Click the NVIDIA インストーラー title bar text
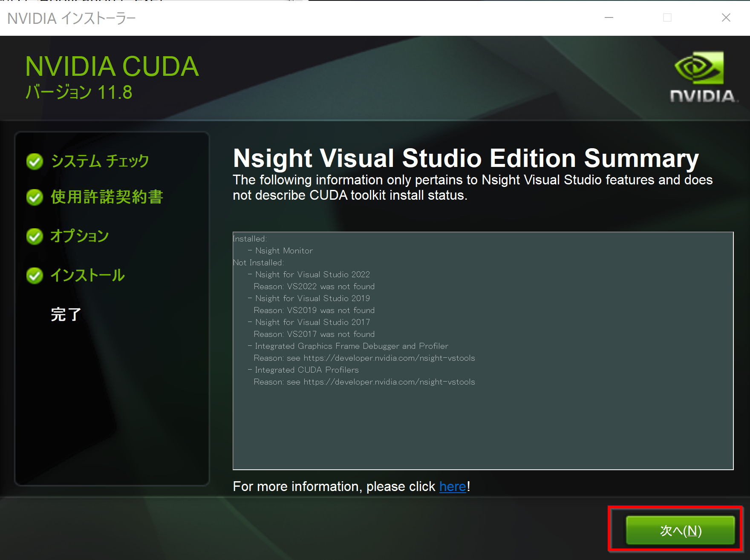The height and width of the screenshot is (560, 750). coord(72,18)
